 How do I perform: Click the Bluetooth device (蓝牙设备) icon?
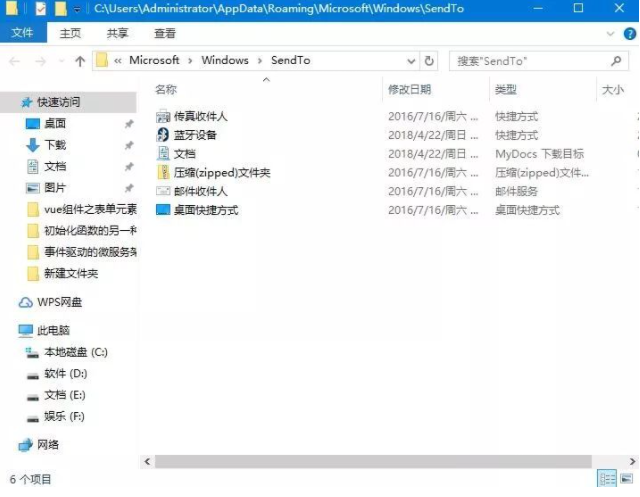(164, 135)
